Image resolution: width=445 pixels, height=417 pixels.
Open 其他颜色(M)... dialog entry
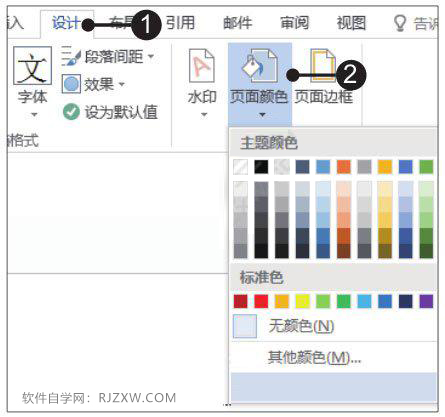tap(334, 358)
